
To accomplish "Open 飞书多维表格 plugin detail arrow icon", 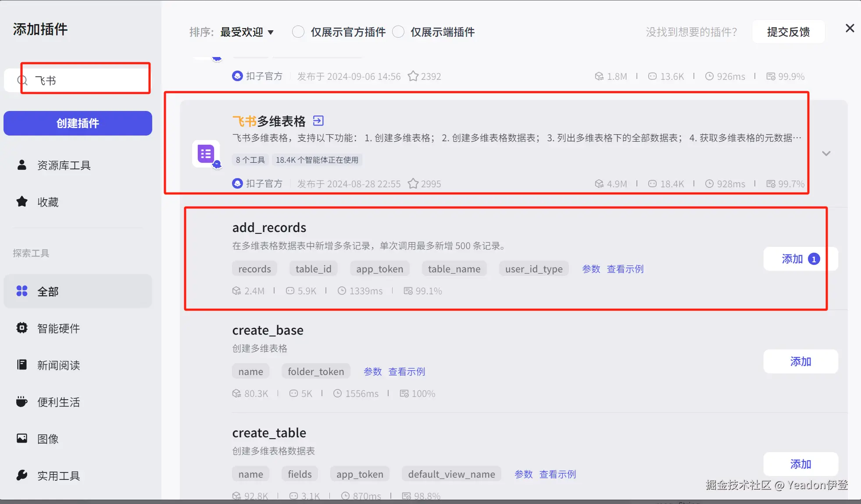I will pos(318,121).
